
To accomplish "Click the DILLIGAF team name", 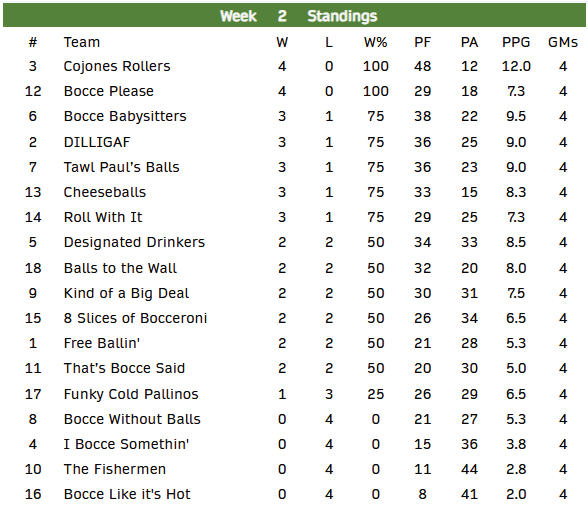I will 97,142.
